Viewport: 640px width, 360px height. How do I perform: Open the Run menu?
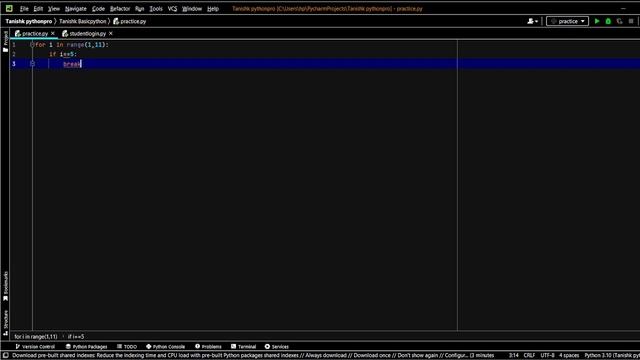pos(140,9)
